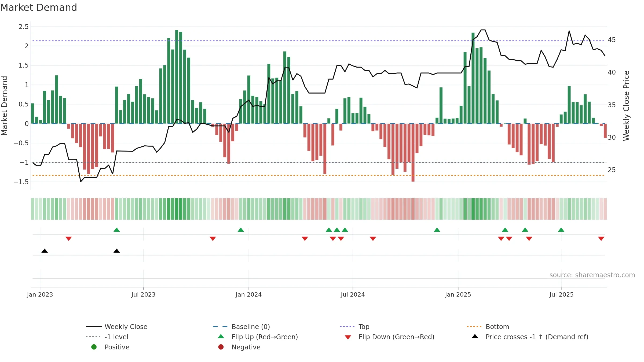The height and width of the screenshot is (362, 644).
Task: Click the Jan 2023 x-axis label
Action: point(40,294)
